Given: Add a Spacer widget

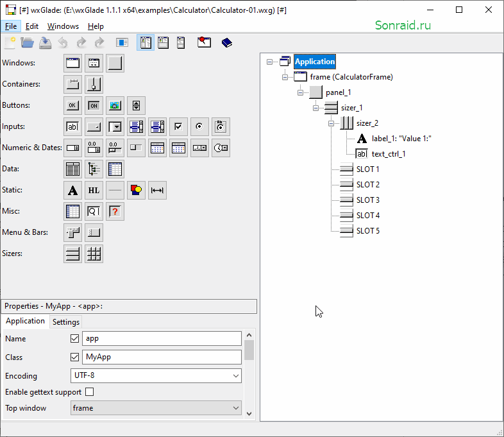Looking at the screenshot, I should [157, 191].
